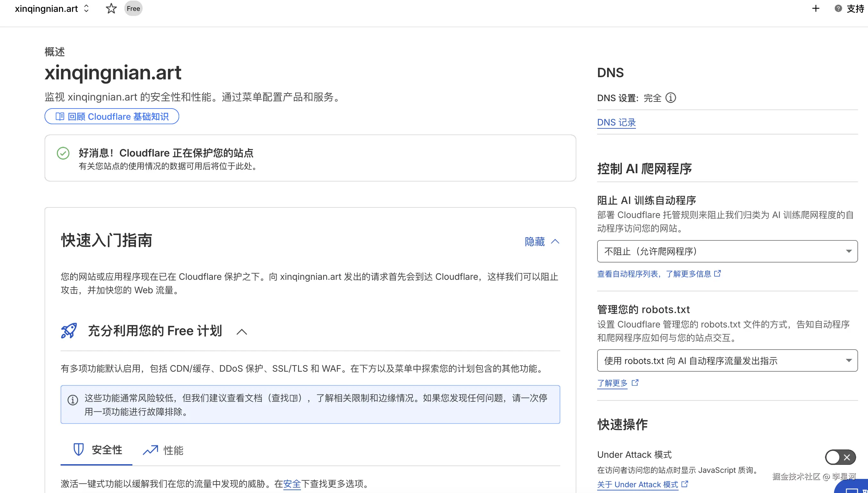868x493 pixels.
Task: Open 关于 Under Attack 模式 link
Action: [x=637, y=485]
